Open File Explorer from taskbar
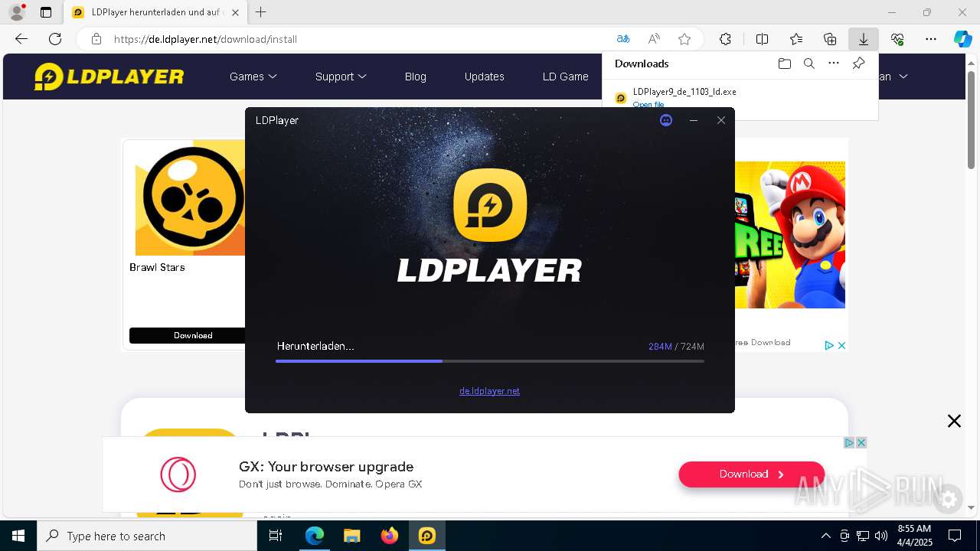 tap(352, 536)
